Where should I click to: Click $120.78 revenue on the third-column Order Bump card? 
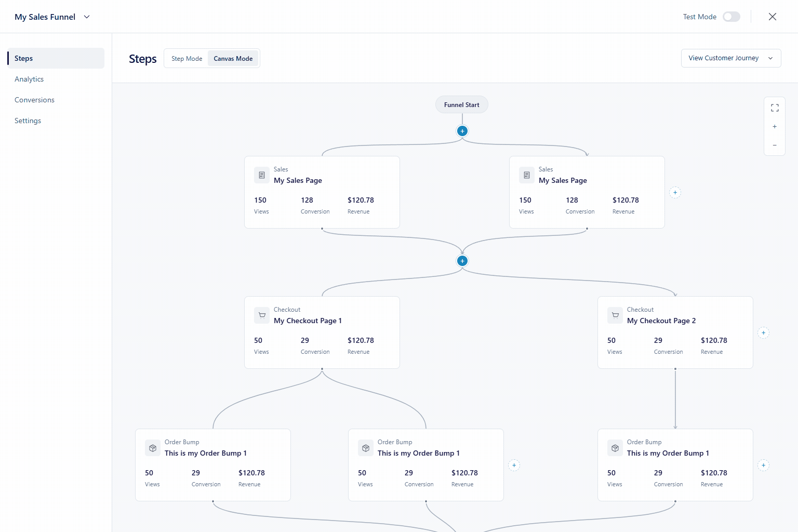tap(714, 473)
